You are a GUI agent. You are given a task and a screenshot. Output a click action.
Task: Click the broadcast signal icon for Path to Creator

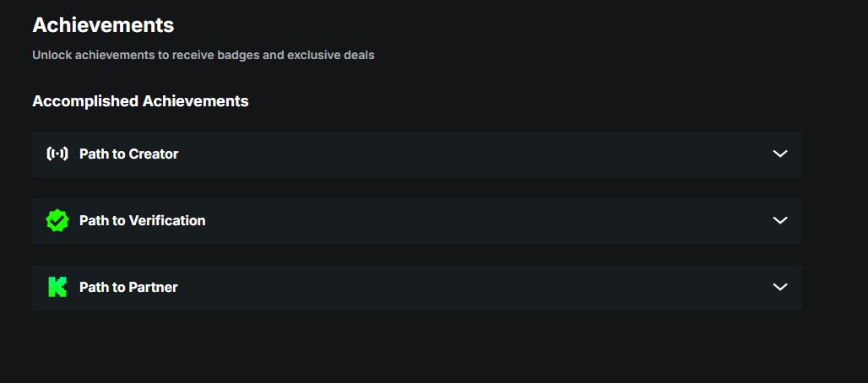57,154
